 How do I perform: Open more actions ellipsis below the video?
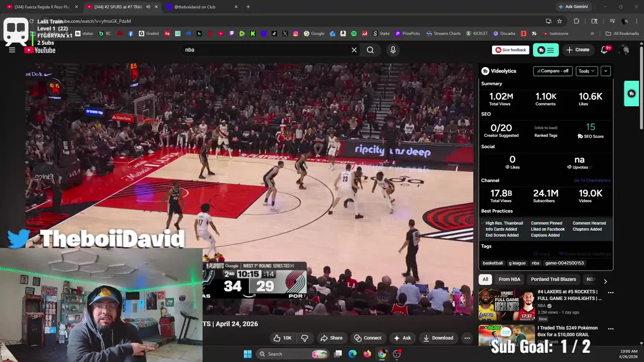467,338
